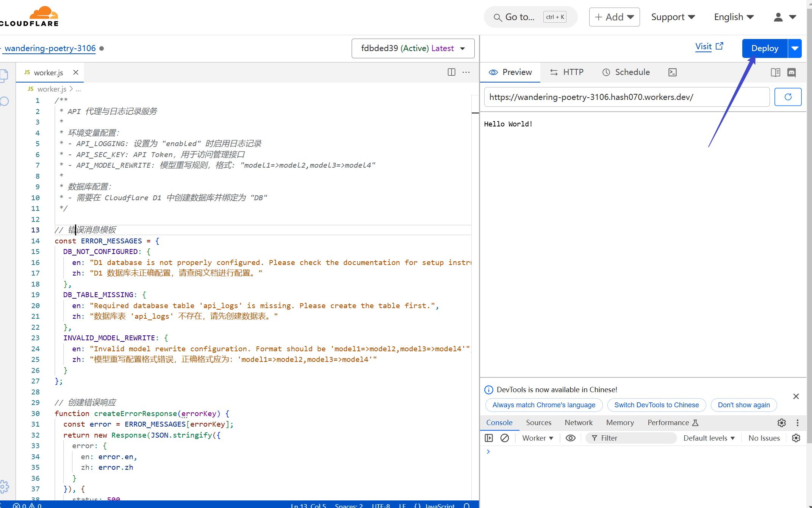Switch to the HTTP tab
Viewport: 812px width, 508px height.
(566, 72)
